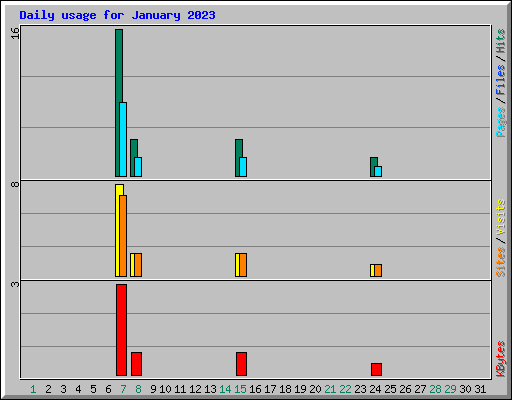This screenshot has width=512, height=400.
Task: Click the y-axis value 8
Action: (x=15, y=184)
